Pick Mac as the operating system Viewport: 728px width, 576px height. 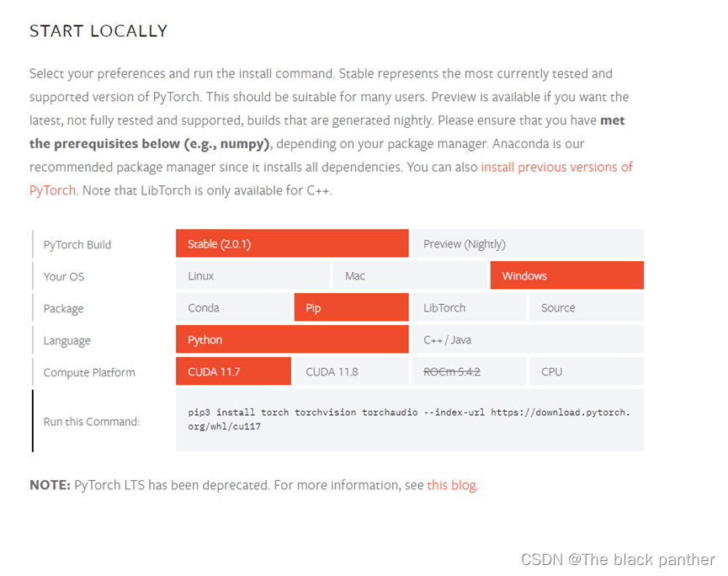point(410,276)
